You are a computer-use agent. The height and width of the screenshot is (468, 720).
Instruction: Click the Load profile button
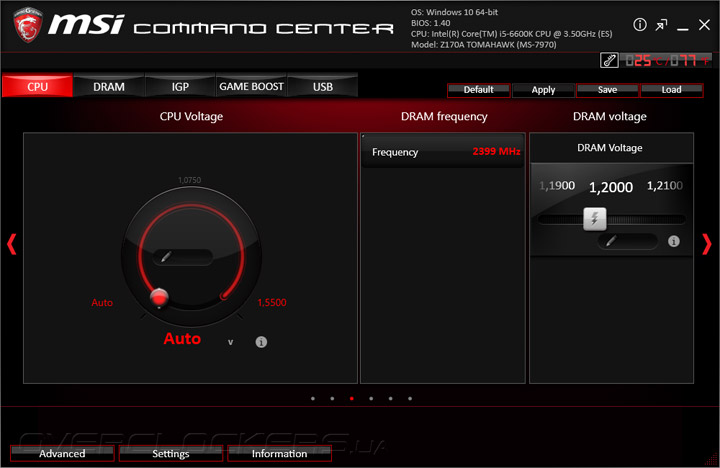coord(671,90)
